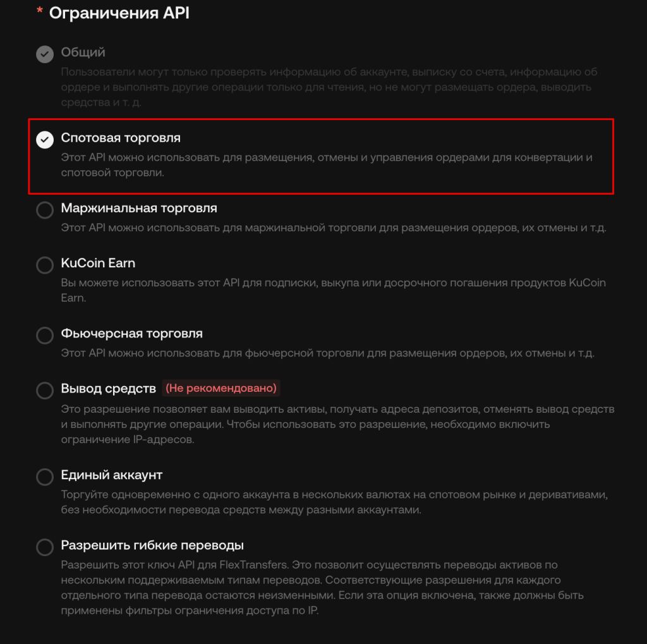Click the Фьючерсная торговля title text

click(131, 333)
